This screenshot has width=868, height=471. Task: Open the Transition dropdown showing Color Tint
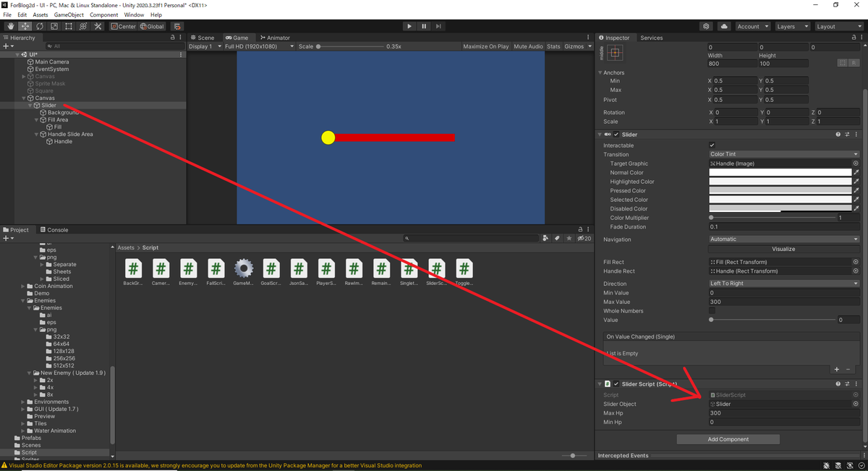pyautogui.click(x=783, y=154)
